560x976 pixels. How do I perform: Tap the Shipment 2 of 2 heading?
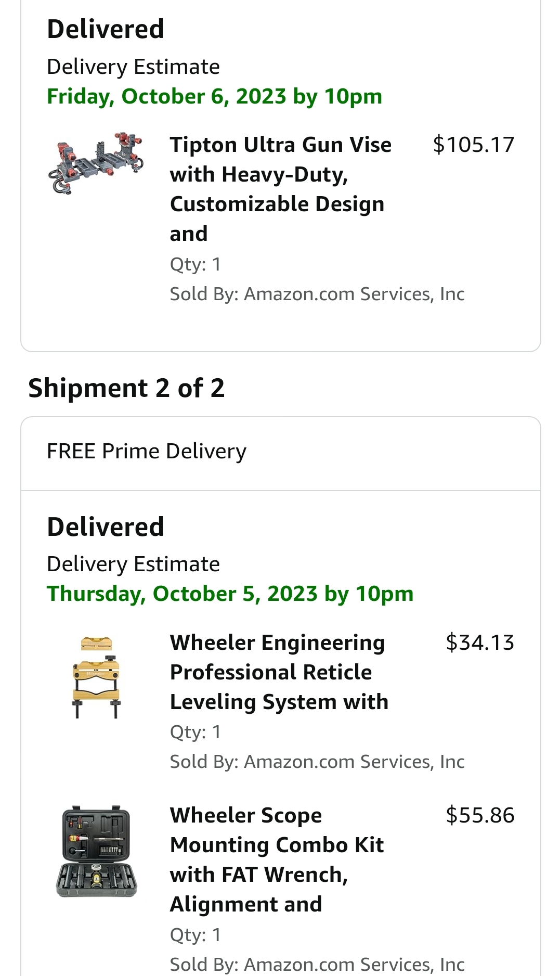pyautogui.click(x=126, y=388)
